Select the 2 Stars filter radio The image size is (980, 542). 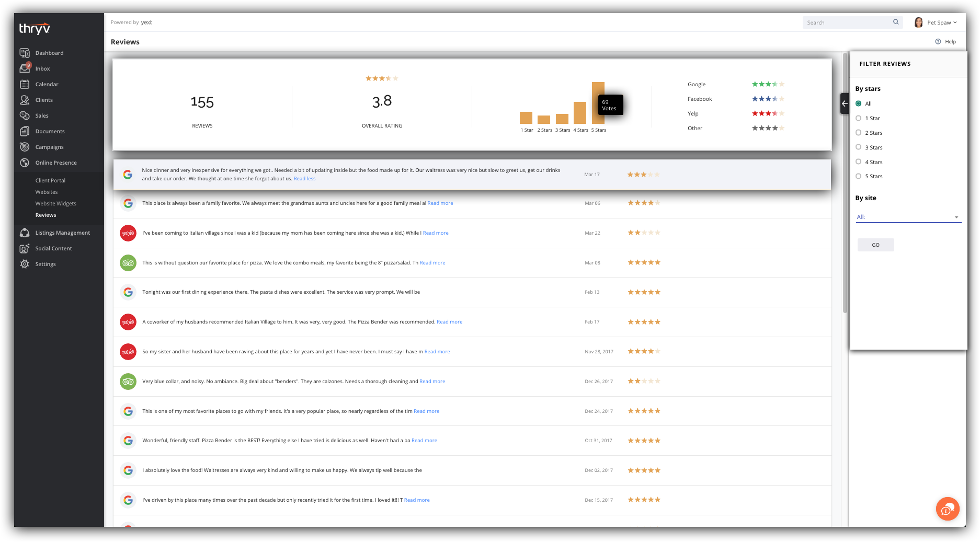coord(858,133)
